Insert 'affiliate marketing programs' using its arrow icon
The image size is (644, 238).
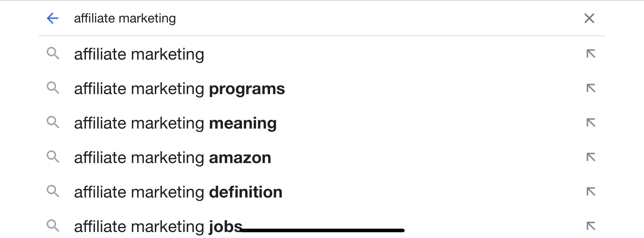[591, 88]
